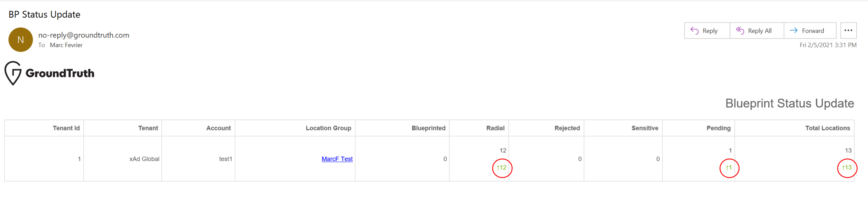
Task: Open the more actions ellipsis menu
Action: (x=848, y=31)
